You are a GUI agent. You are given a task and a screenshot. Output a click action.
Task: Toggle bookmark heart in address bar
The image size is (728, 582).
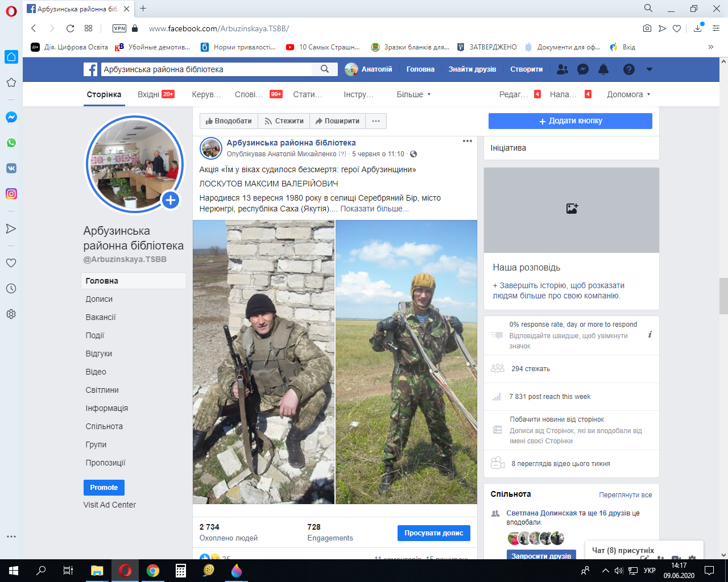click(677, 28)
